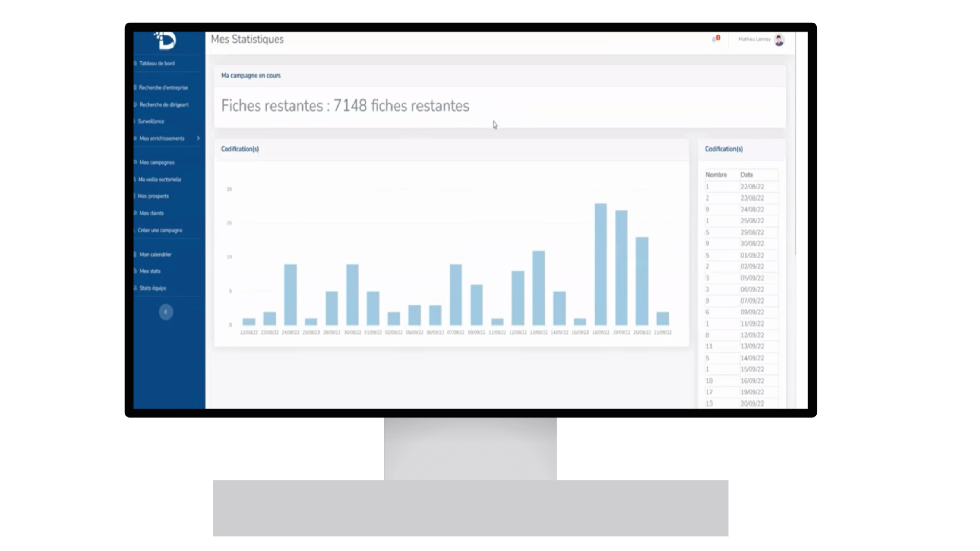Click the 13/09/22 bar in the chart
This screenshot has width=980, height=551.
tap(538, 288)
